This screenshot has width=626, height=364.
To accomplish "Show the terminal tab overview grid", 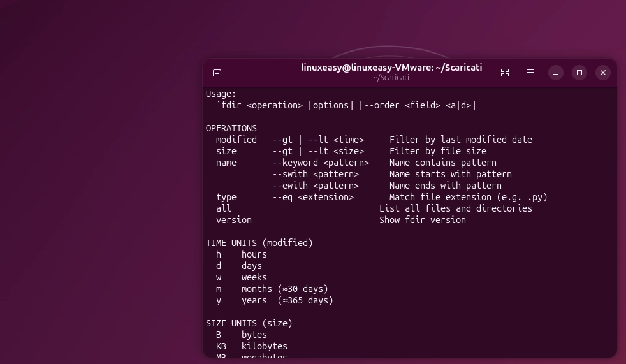I will [x=505, y=73].
